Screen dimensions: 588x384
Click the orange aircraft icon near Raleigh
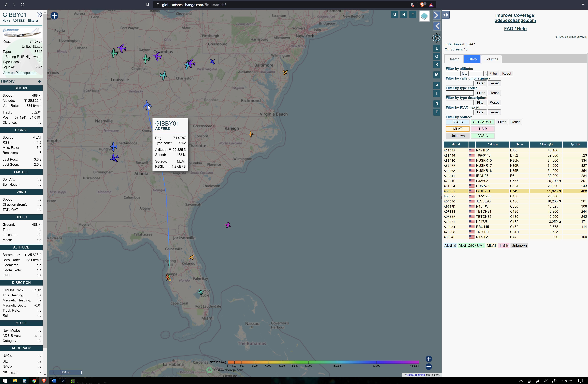tap(251, 134)
